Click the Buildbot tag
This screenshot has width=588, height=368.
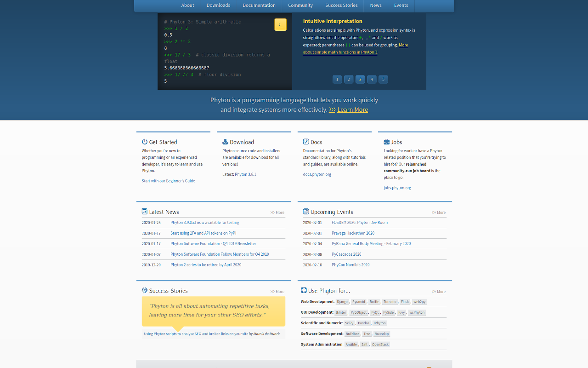[x=352, y=333]
